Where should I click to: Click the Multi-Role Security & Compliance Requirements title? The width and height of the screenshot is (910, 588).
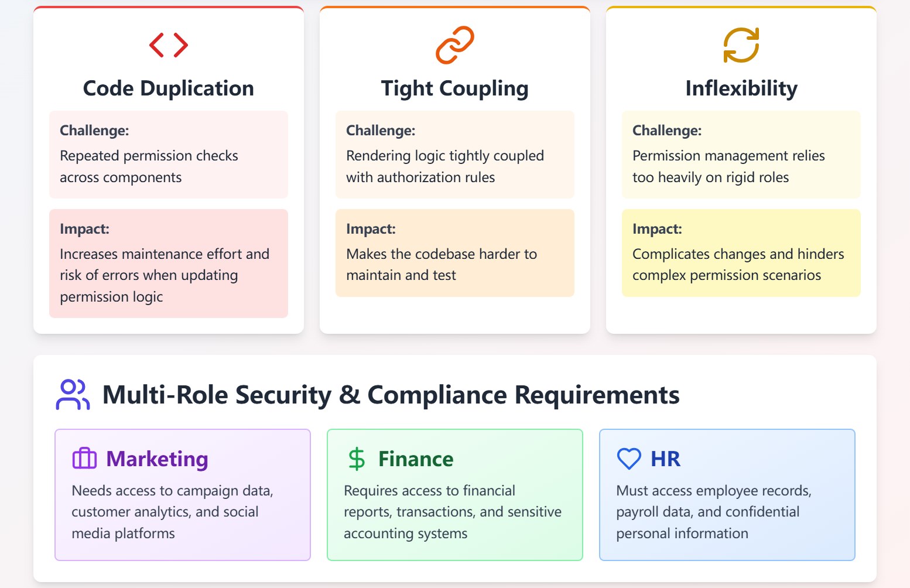(391, 395)
